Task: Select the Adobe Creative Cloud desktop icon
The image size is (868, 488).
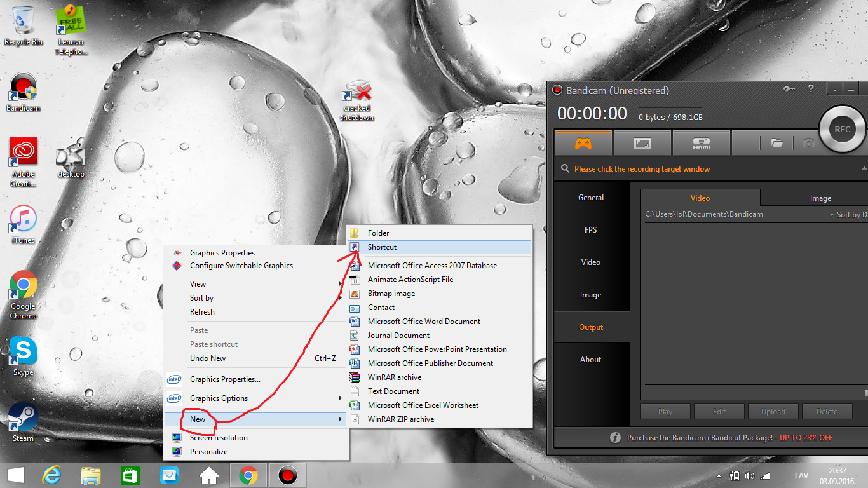Action: [24, 162]
